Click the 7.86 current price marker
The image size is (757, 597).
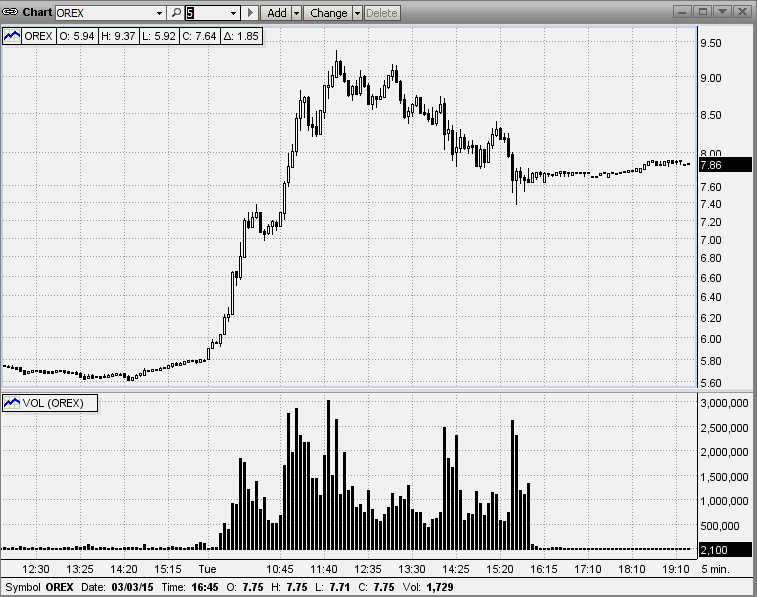pyautogui.click(x=725, y=165)
